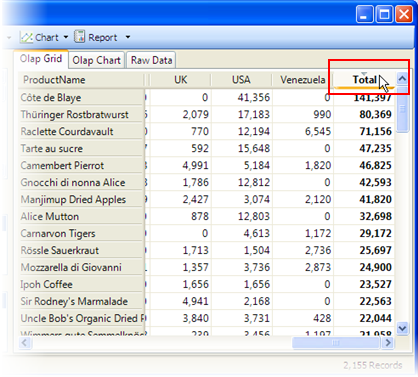Select the Sir Rodney's Marmalade row header
Image resolution: width=418 pixels, height=377 pixels.
[81, 302]
